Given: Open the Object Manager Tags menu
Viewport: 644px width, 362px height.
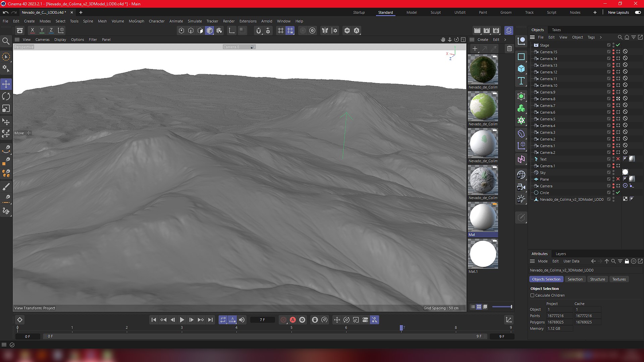Looking at the screenshot, I should (x=591, y=37).
